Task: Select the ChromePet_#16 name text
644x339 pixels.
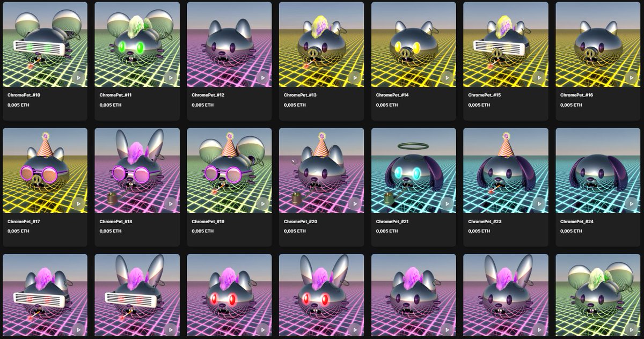Action: tap(576, 95)
